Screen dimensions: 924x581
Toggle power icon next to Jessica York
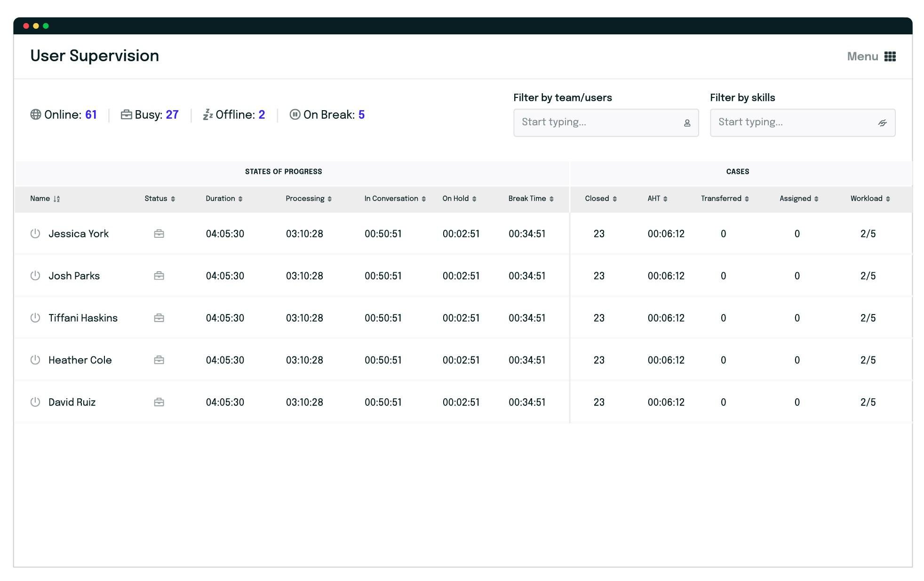(35, 234)
